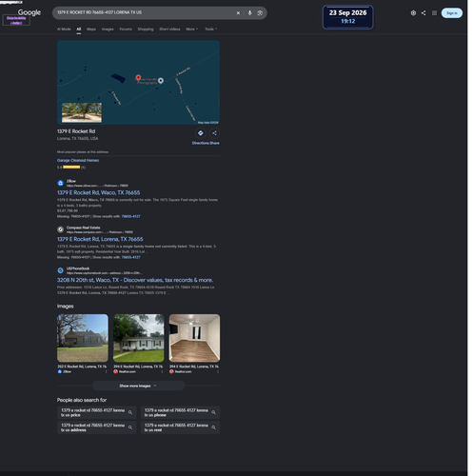Viewport: 473px width, 476px height.
Task: Start voice search with the microphone icon
Action: click(249, 13)
